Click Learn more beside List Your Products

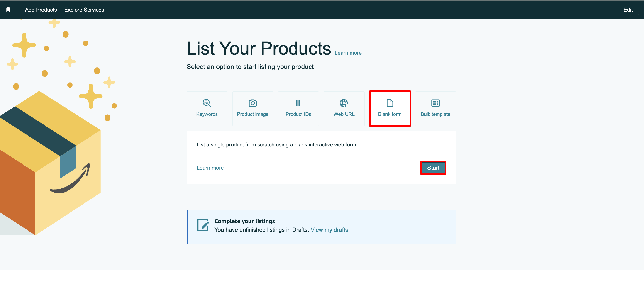click(348, 53)
